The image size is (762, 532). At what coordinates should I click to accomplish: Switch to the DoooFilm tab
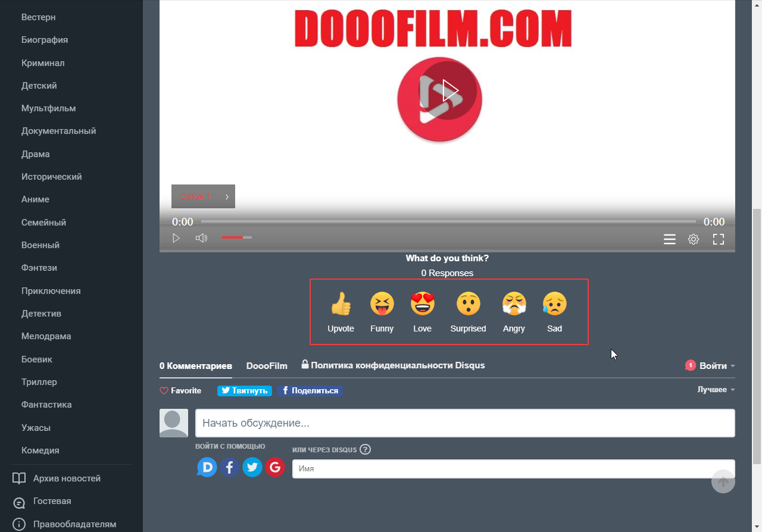click(x=267, y=366)
